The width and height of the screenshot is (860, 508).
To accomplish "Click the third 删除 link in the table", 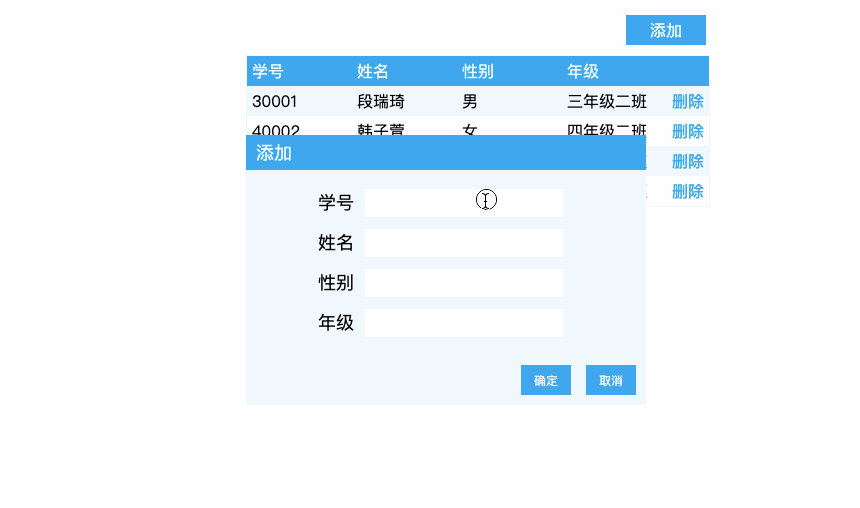I will click(687, 161).
